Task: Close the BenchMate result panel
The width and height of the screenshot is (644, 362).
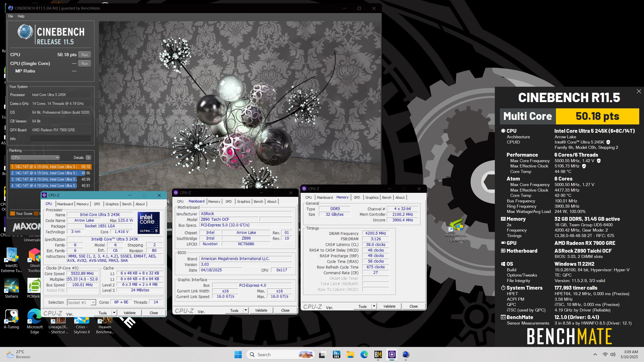Action: (639, 91)
